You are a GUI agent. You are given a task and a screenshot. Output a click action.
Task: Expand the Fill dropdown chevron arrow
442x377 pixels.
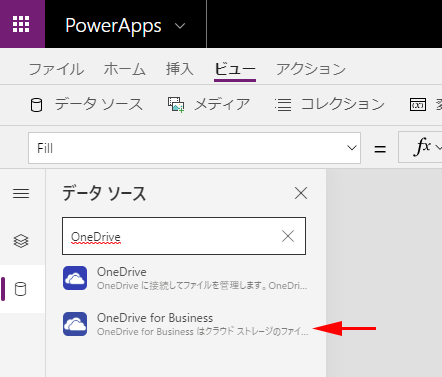point(352,148)
